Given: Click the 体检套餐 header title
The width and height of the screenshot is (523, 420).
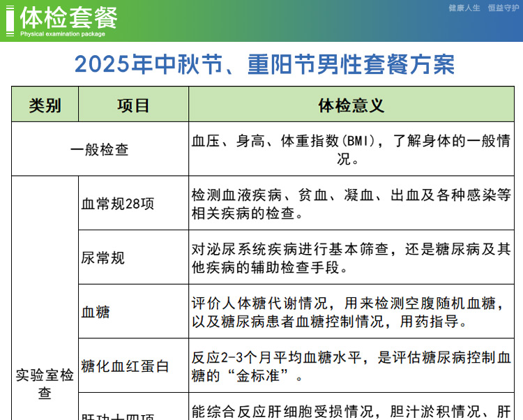Looking at the screenshot, I should tap(68, 17).
